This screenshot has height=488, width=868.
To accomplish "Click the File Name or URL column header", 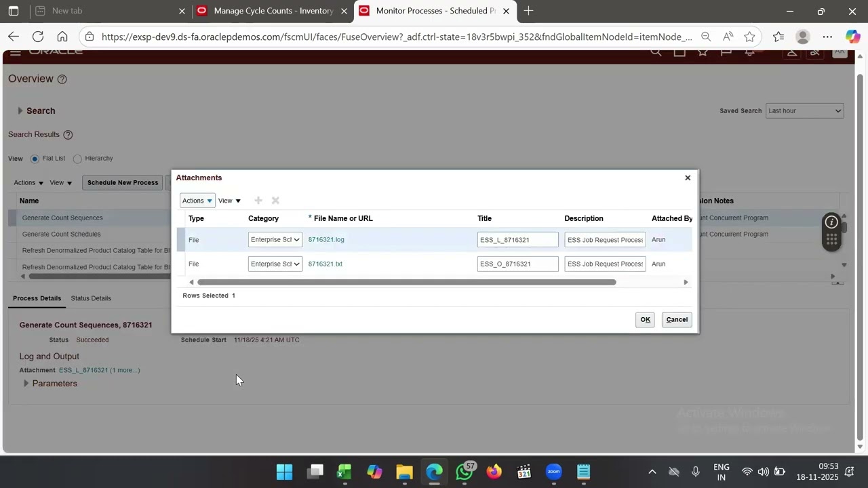I will click(343, 219).
